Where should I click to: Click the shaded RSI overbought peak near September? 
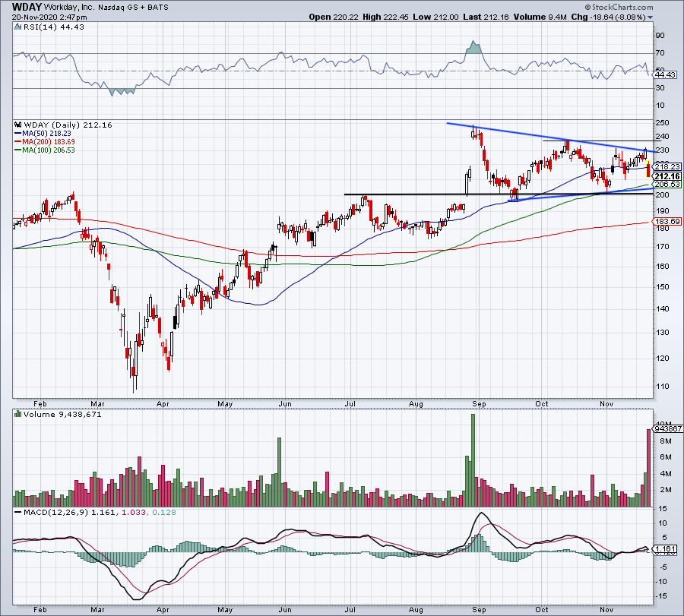(x=473, y=48)
